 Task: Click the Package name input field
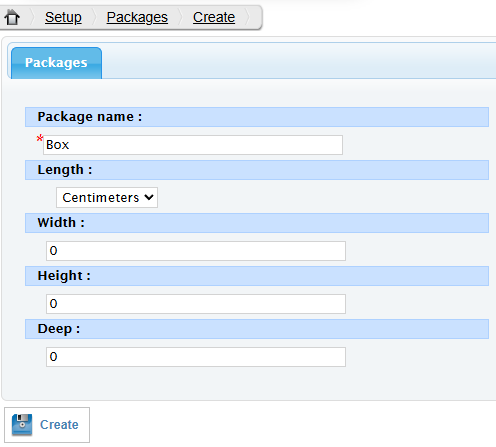[193, 145]
